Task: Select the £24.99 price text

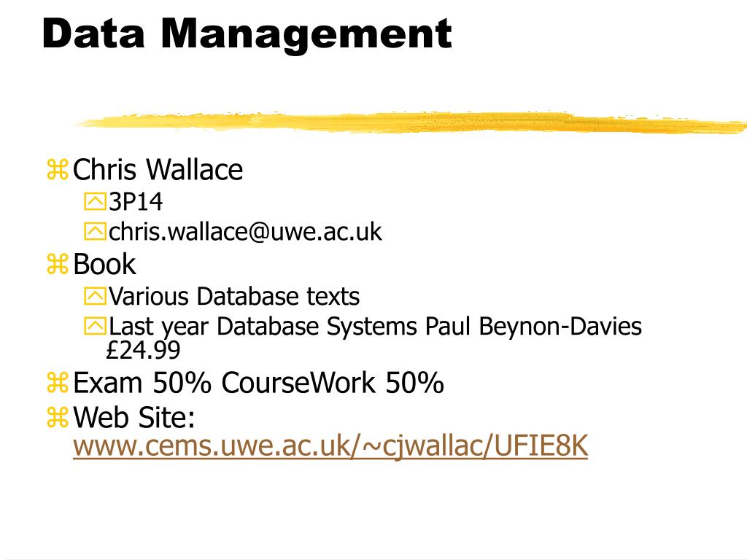Action: click(143, 351)
